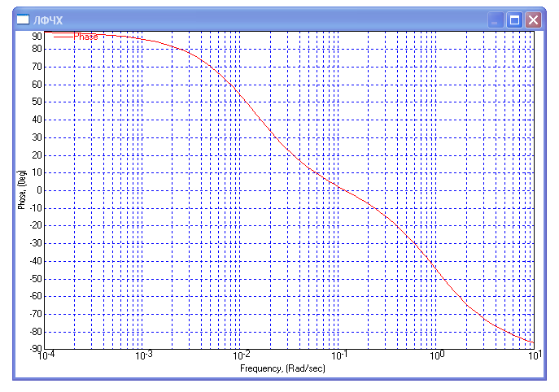This screenshot has width=559, height=392.
Task: Click the -90 tick label on the Y axis
Action: pyautogui.click(x=36, y=348)
